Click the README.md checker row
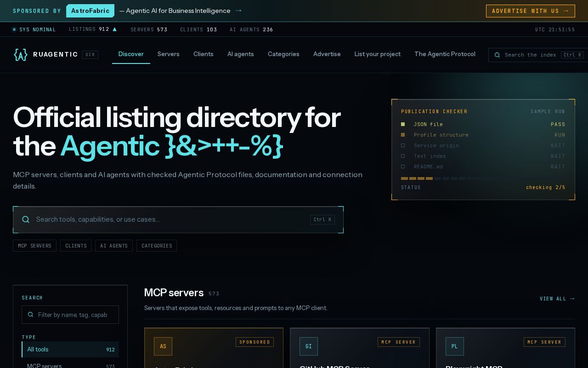Image resolution: width=588 pixels, height=368 pixels. pos(483,167)
